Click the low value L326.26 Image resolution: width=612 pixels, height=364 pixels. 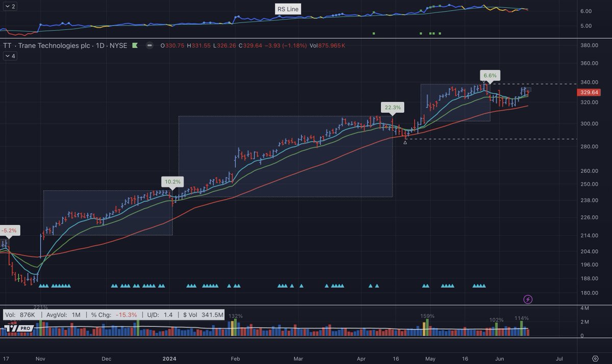coord(224,45)
